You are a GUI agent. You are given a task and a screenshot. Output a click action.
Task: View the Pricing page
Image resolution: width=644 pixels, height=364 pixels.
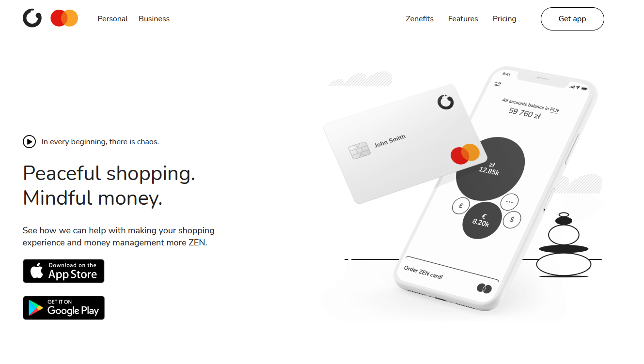[504, 19]
